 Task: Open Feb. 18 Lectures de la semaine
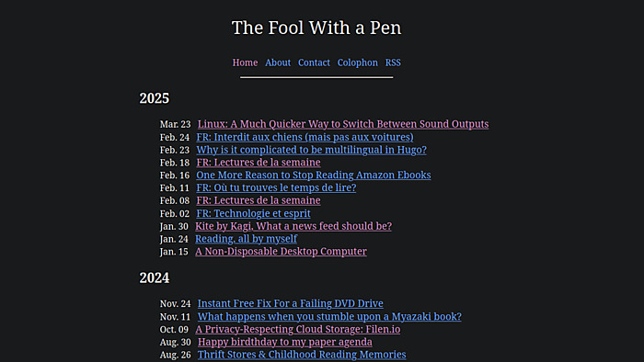coord(259,163)
